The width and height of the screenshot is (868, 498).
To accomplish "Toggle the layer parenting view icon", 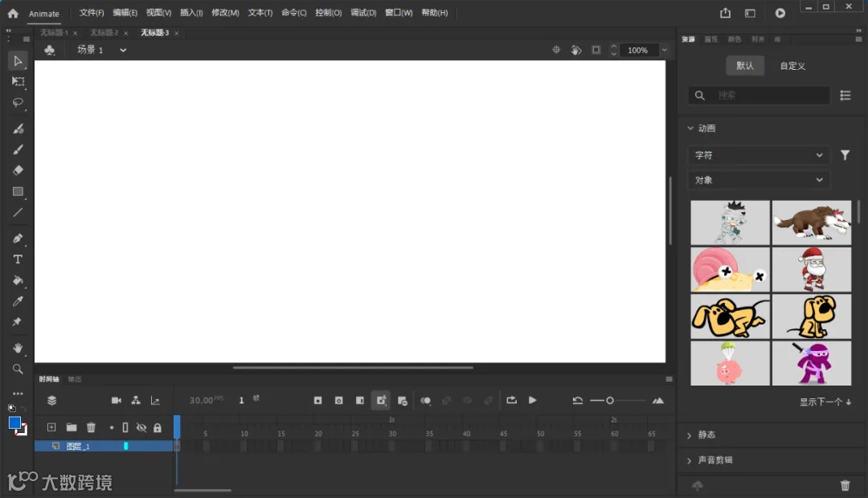I will (x=136, y=400).
